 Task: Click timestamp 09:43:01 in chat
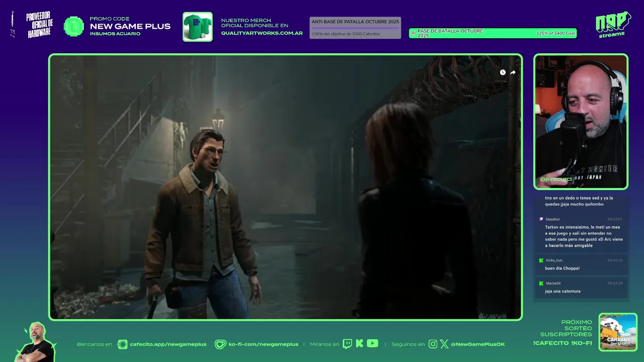pos(615,219)
